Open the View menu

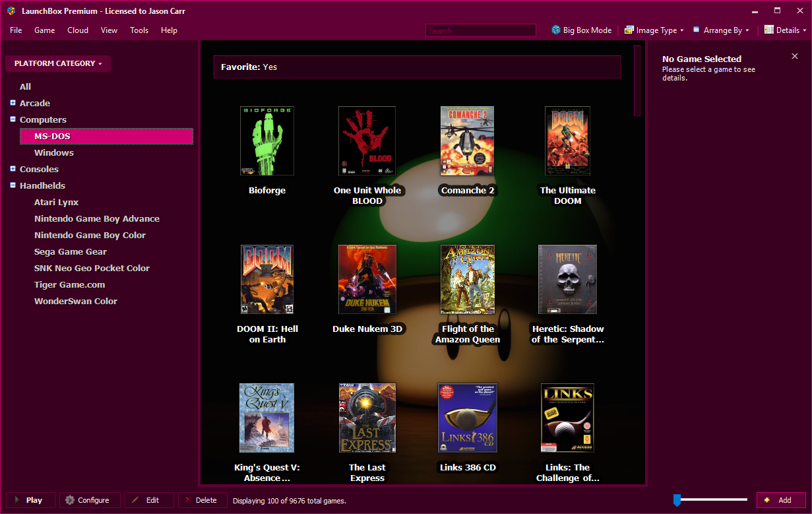click(109, 30)
